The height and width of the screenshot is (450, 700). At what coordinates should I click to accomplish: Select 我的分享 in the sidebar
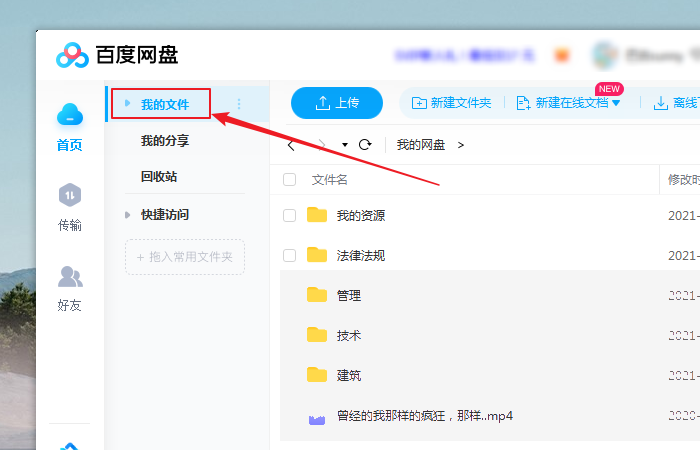tap(165, 141)
